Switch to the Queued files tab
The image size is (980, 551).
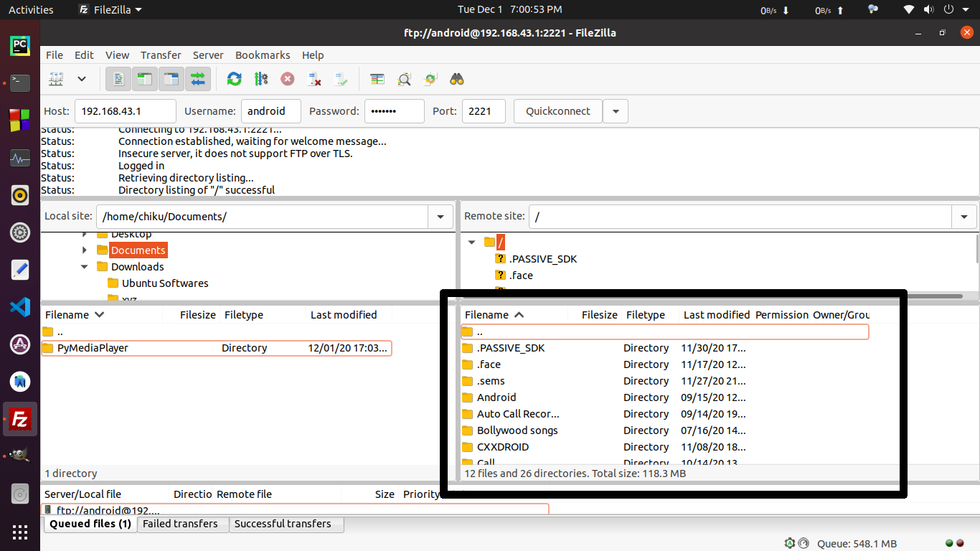90,524
